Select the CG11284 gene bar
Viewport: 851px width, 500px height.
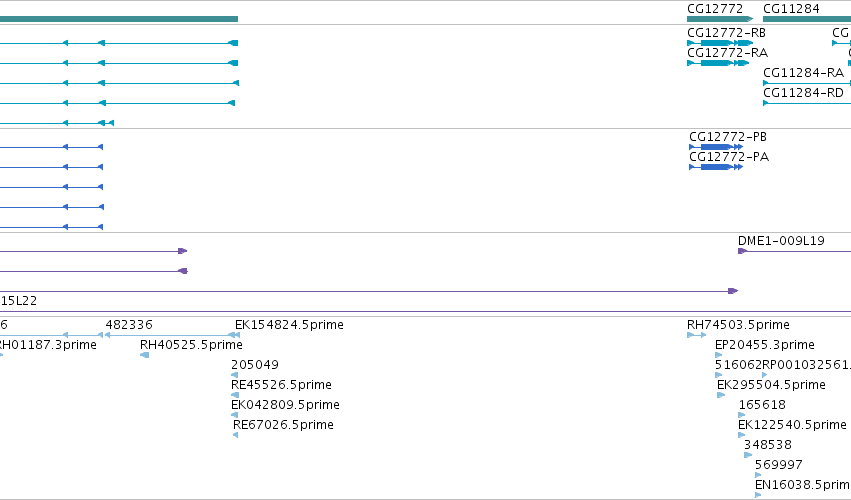click(807, 19)
